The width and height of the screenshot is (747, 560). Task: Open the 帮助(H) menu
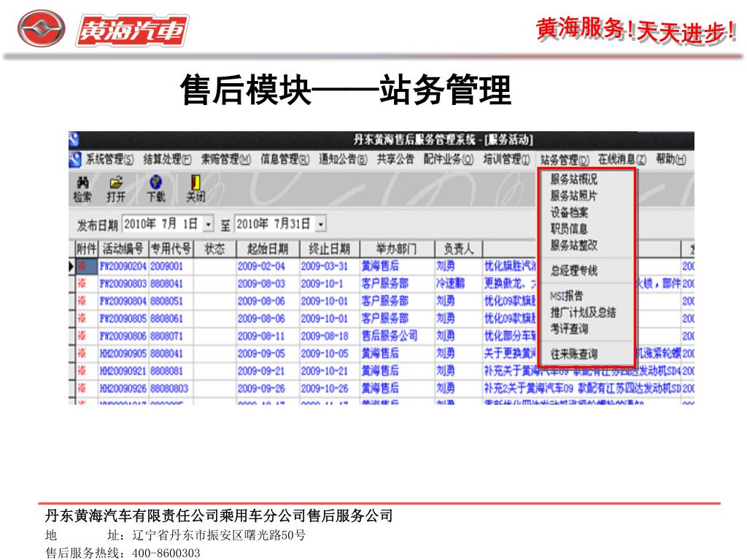(x=671, y=160)
